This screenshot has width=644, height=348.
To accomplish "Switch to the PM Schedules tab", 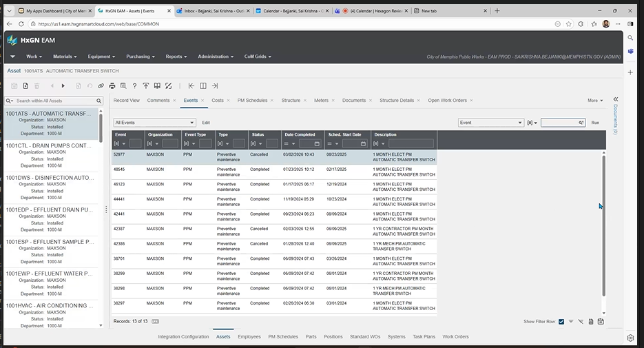I will click(252, 101).
